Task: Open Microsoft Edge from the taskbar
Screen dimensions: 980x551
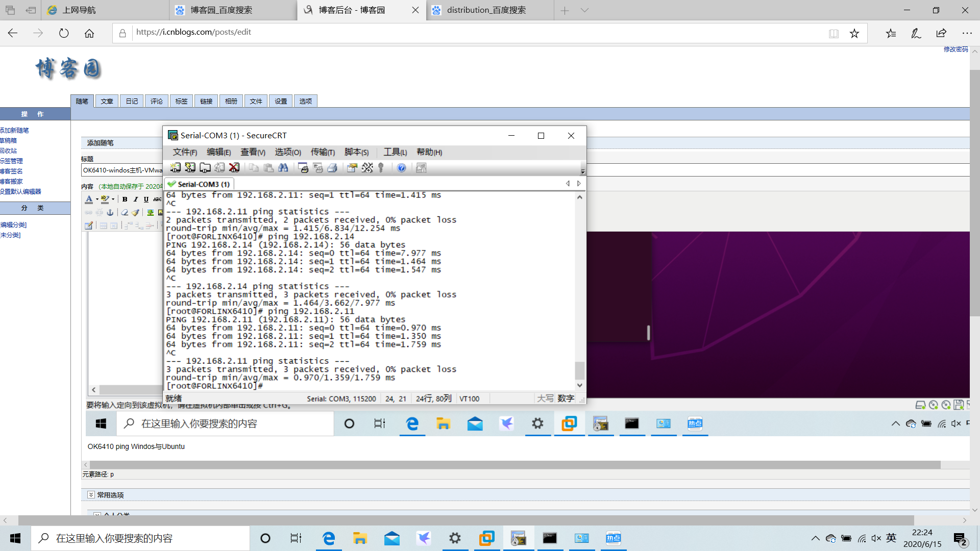Action: click(x=329, y=538)
